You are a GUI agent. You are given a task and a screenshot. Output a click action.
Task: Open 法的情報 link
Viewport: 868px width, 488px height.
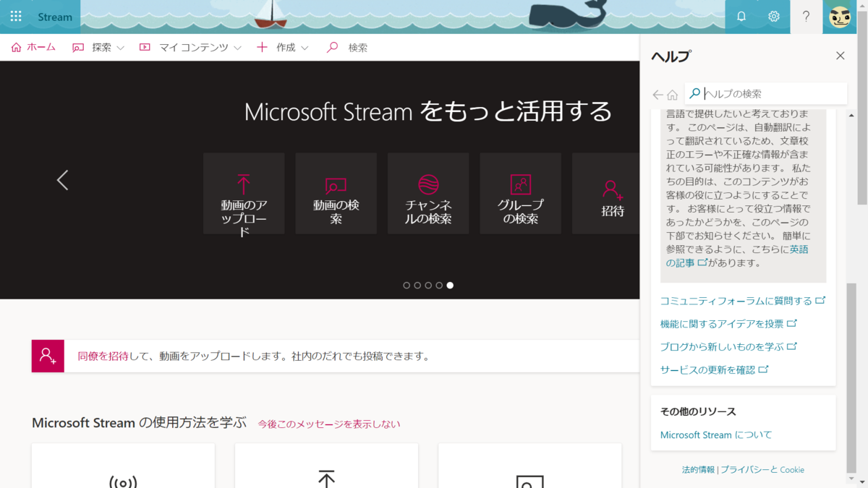698,470
